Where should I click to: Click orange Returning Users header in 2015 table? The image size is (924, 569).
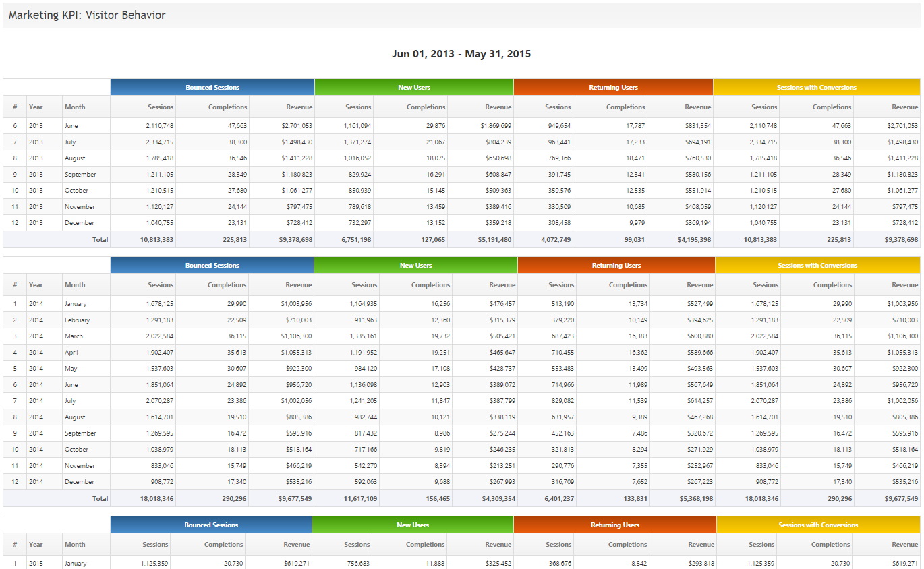pos(614,525)
